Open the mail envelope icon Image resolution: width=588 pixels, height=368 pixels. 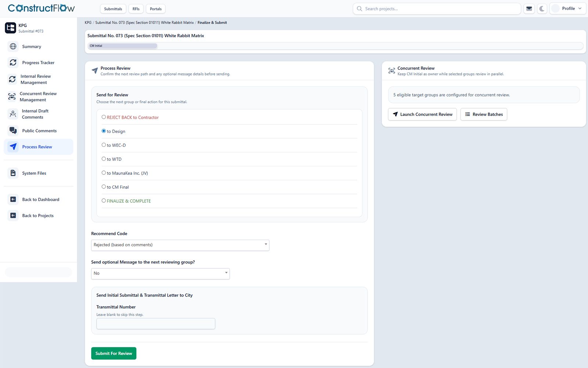[x=529, y=9]
